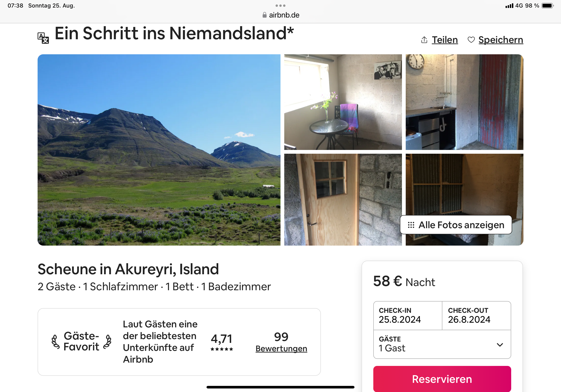Click the Teilen link
The image size is (561, 392).
click(445, 40)
